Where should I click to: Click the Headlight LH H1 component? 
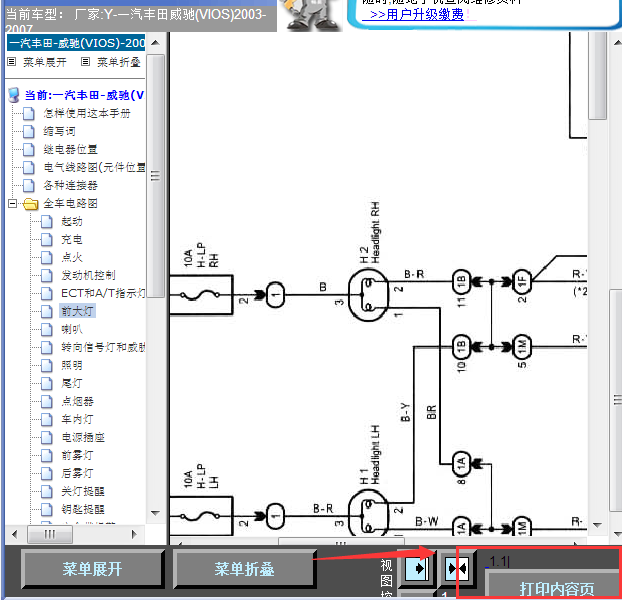point(369,512)
